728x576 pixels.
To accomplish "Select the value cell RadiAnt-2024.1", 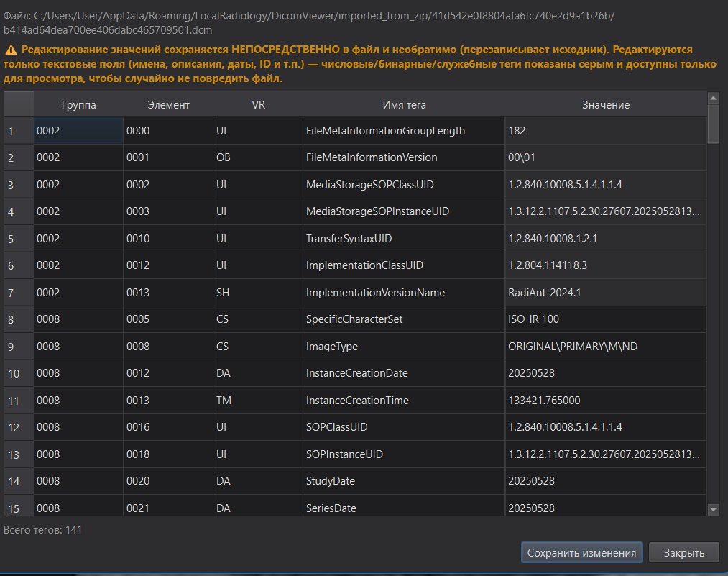I will [605, 293].
